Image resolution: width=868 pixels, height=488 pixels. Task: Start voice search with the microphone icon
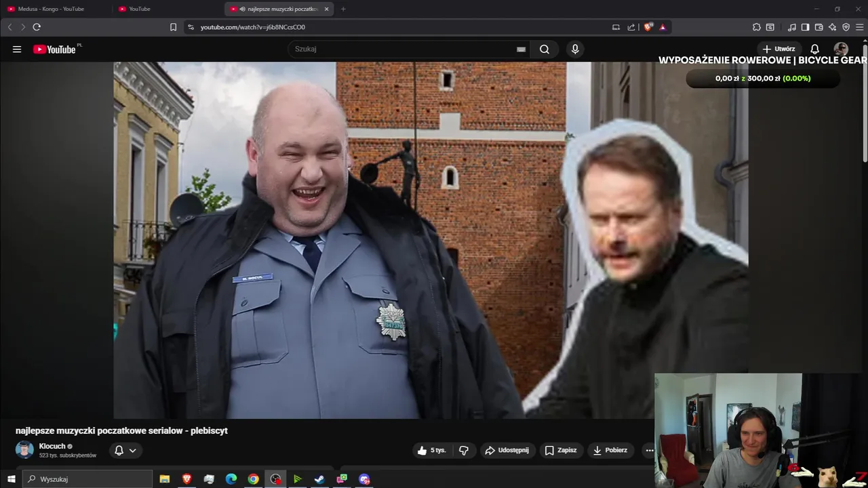click(x=575, y=49)
